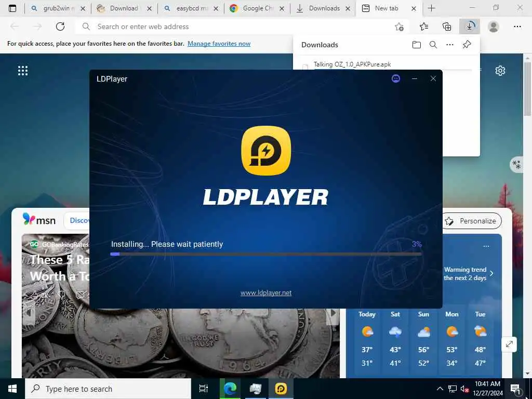
Task: Click the snowflake effects button
Action: point(517,165)
